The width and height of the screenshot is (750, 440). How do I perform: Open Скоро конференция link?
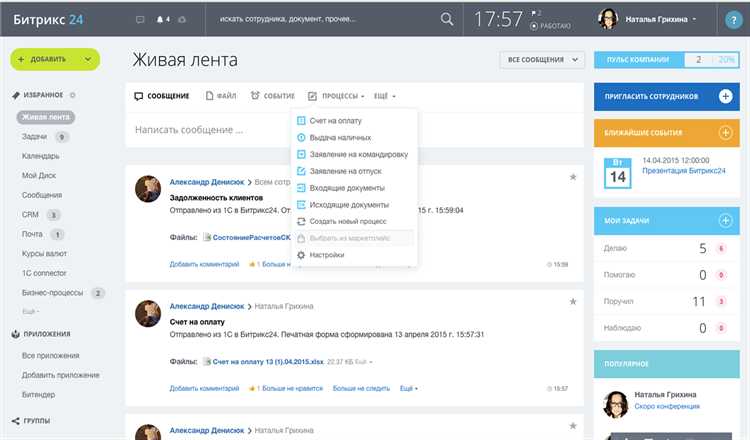(x=667, y=407)
